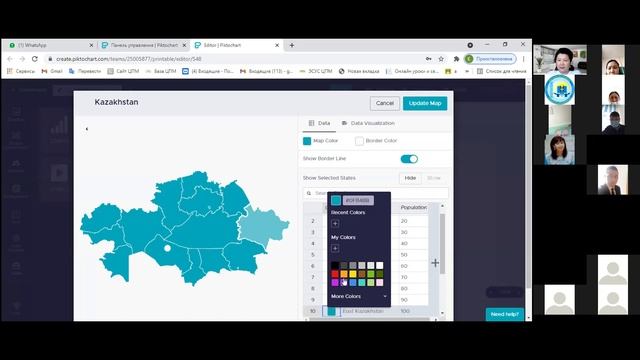The width and height of the screenshot is (640, 360).
Task: Open the Новая вкладка bookmark
Action: [x=359, y=71]
